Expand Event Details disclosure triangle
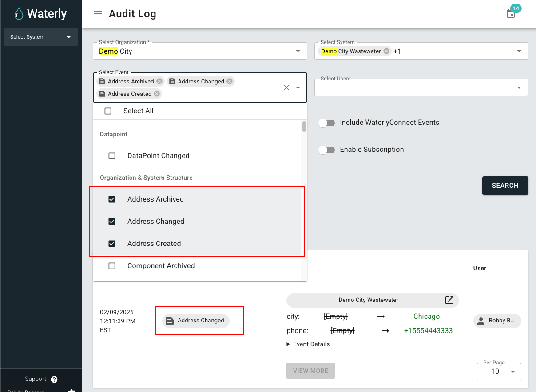 tap(288, 344)
